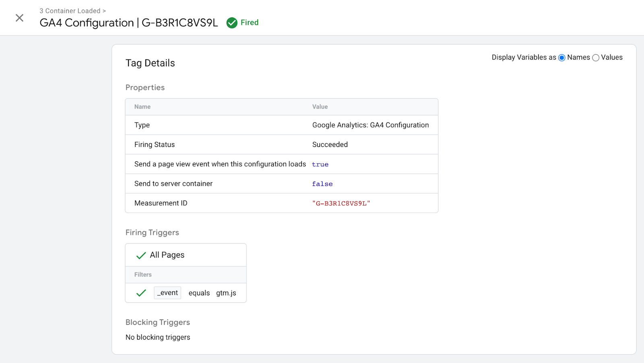Click the Measurement ID value "G-B3R1C8VS9L"
The image size is (644, 363).
[341, 203]
